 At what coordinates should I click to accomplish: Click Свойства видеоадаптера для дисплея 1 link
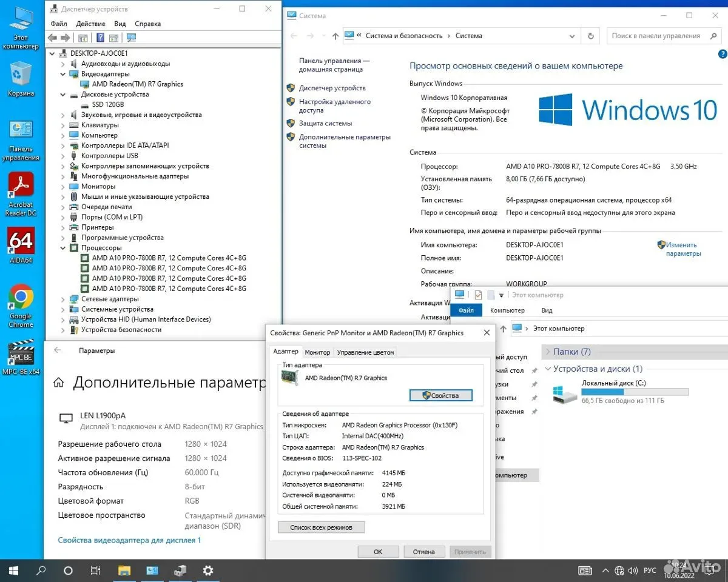pos(129,540)
